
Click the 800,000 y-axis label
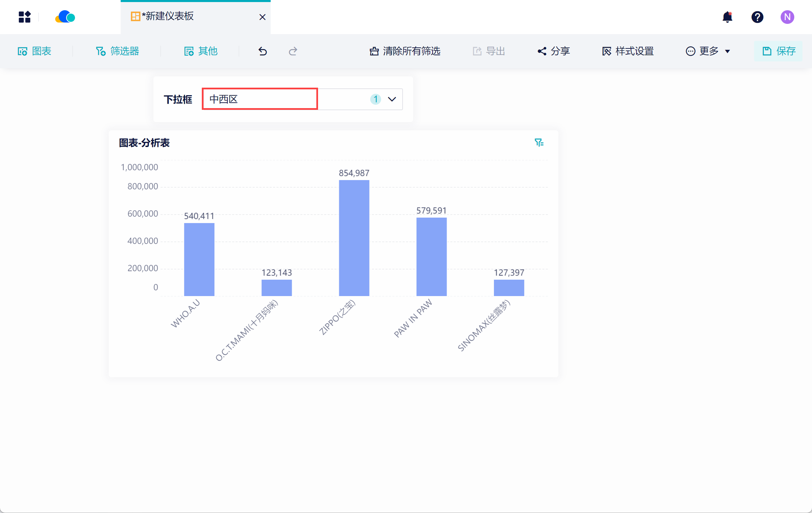point(143,186)
